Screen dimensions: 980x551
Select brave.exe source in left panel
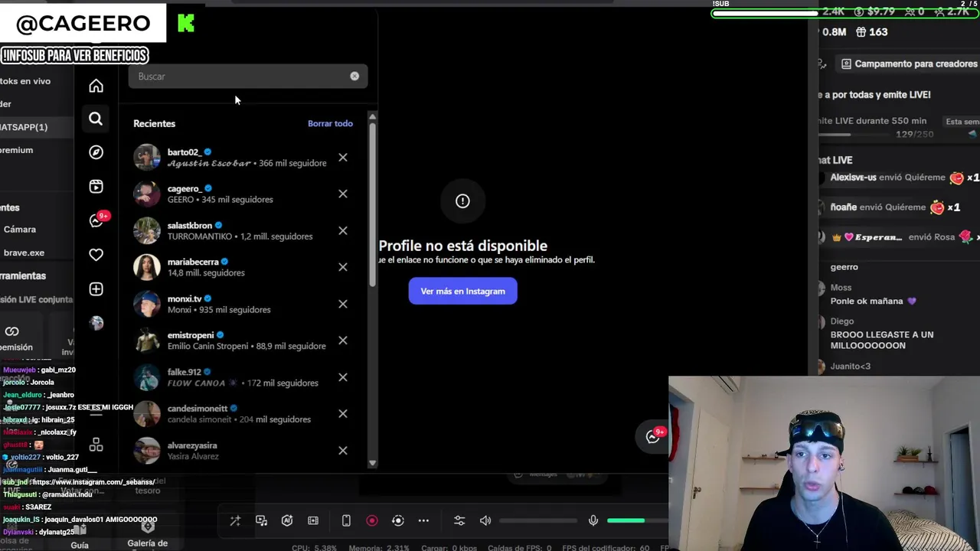24,253
